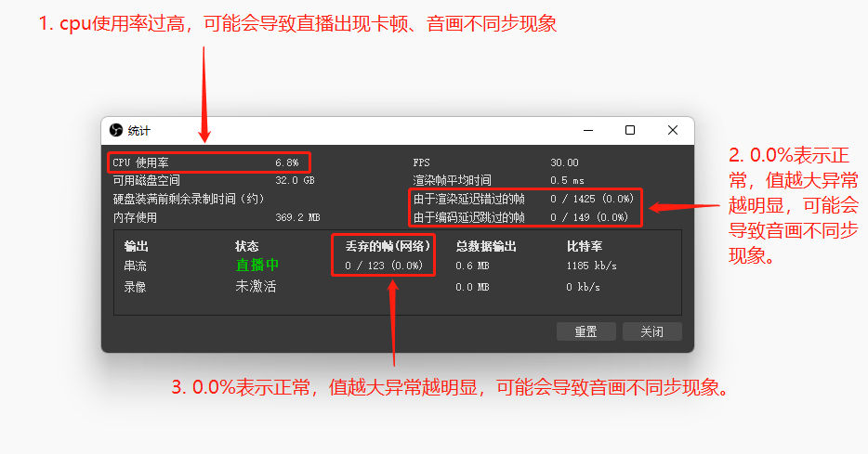The image size is (868, 454).
Task: Click the CPU 使用率 label
Action: pyautogui.click(x=140, y=162)
